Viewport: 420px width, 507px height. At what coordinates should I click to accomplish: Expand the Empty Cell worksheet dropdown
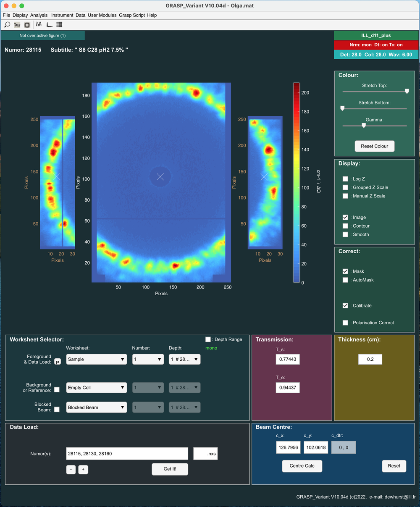[97, 388]
